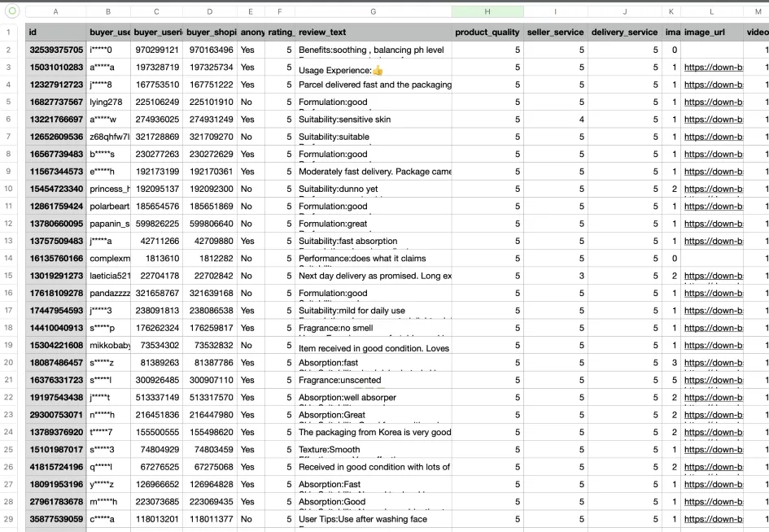Click review cell 'Fragrance:unscented'
769x532 pixels.
click(x=373, y=380)
